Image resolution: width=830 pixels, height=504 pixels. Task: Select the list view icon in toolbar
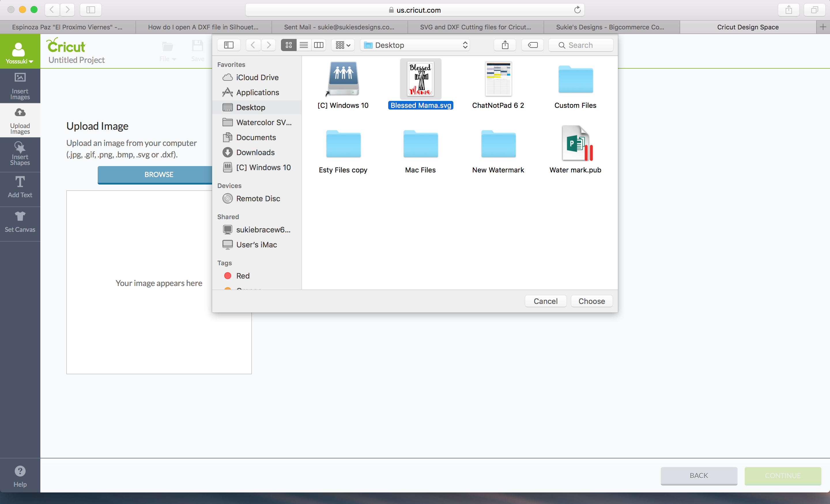point(303,44)
